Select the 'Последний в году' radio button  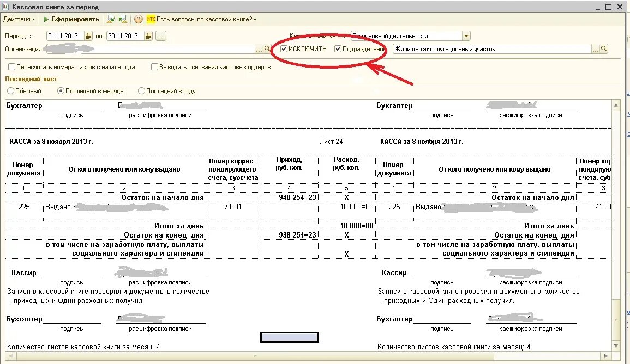click(x=141, y=90)
